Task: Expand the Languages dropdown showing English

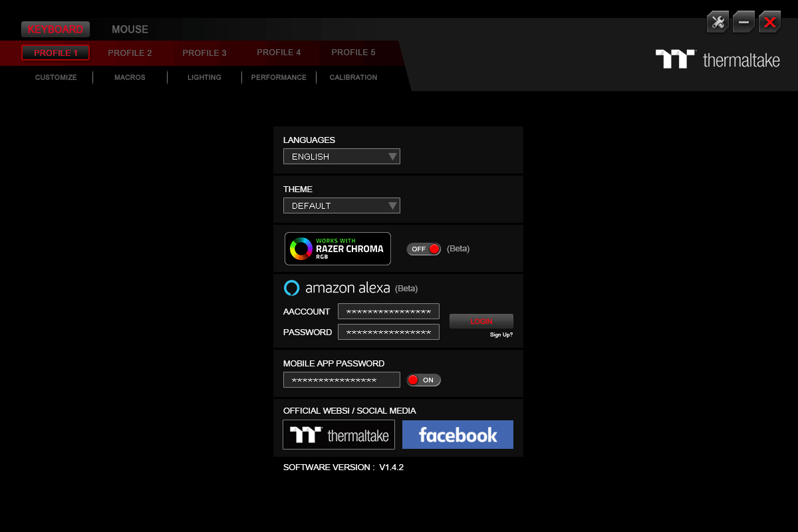Action: pyautogui.click(x=341, y=156)
